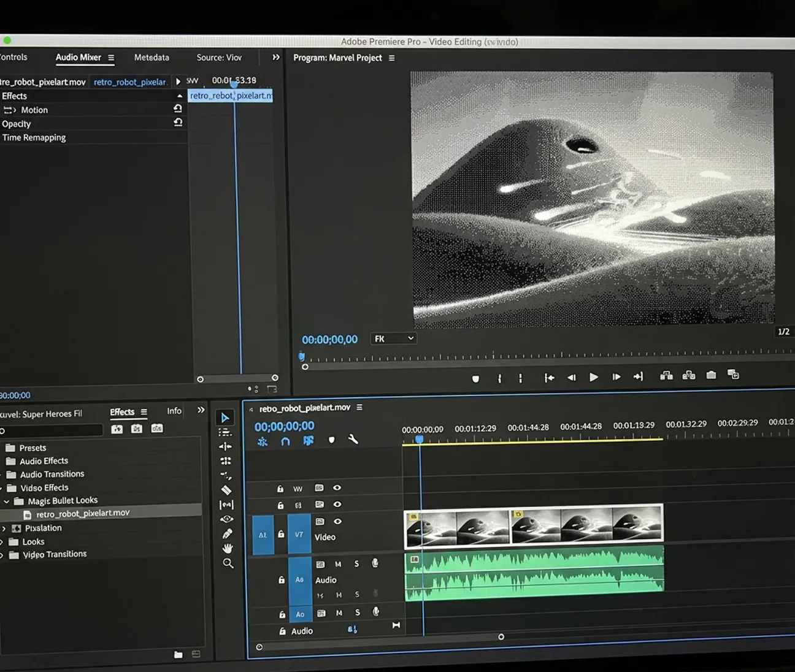Toggle eye visibility for Video track

pos(337,521)
